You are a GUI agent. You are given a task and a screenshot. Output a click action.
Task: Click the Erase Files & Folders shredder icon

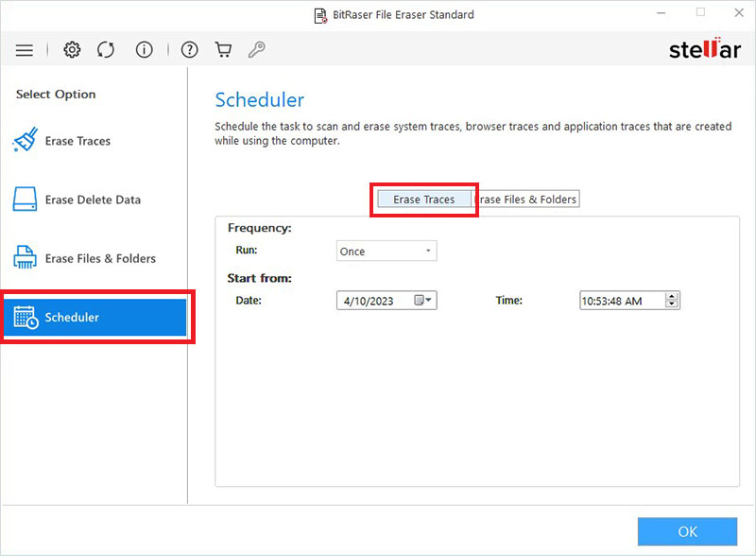click(x=25, y=257)
